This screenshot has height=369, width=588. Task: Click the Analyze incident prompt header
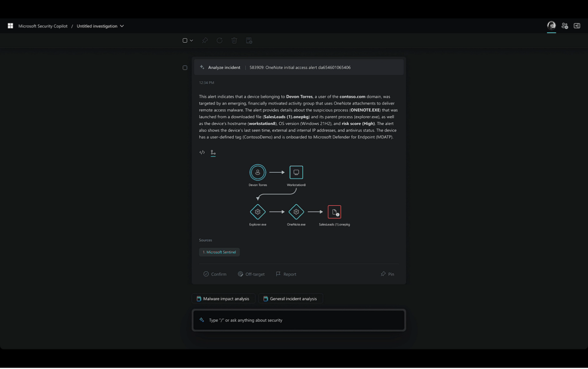click(x=299, y=67)
